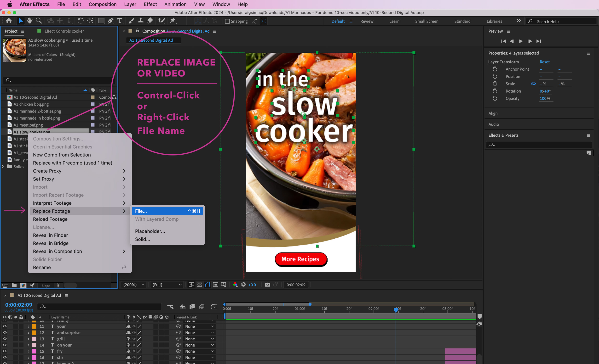The height and width of the screenshot is (364, 599).
Task: Select the Brush tool
Action: (x=131, y=21)
